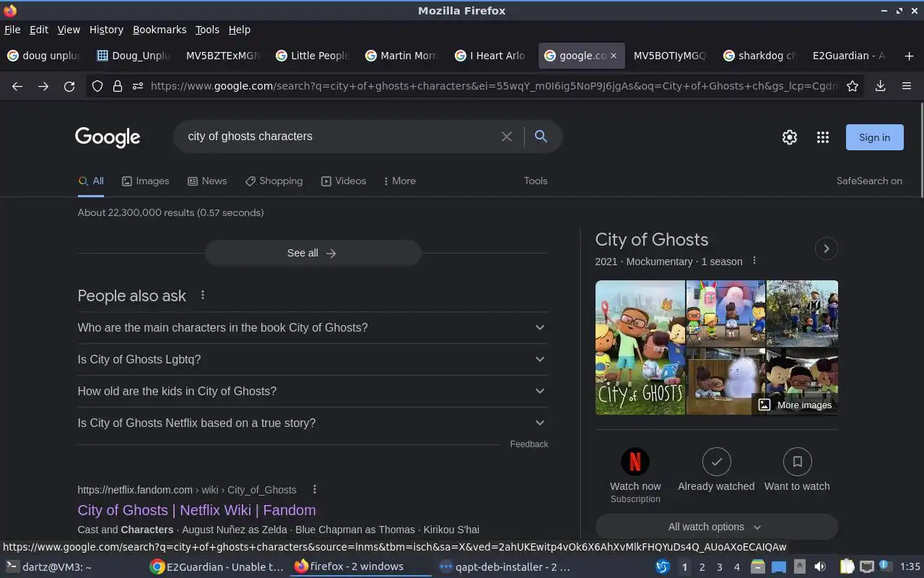Open the More search categories dropdown

point(400,181)
